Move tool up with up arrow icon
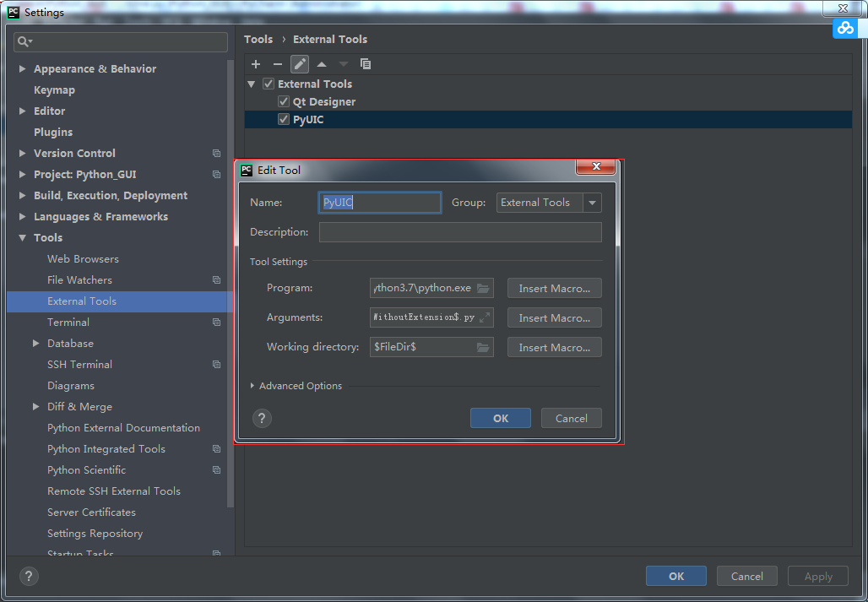Screen dimensions: 868x602 tap(322, 64)
